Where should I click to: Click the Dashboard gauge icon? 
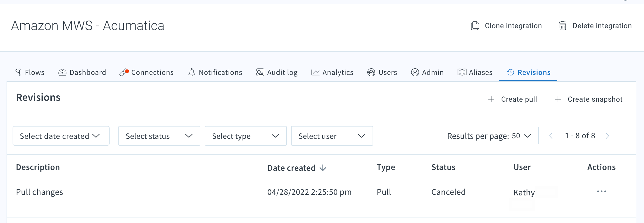coord(62,72)
